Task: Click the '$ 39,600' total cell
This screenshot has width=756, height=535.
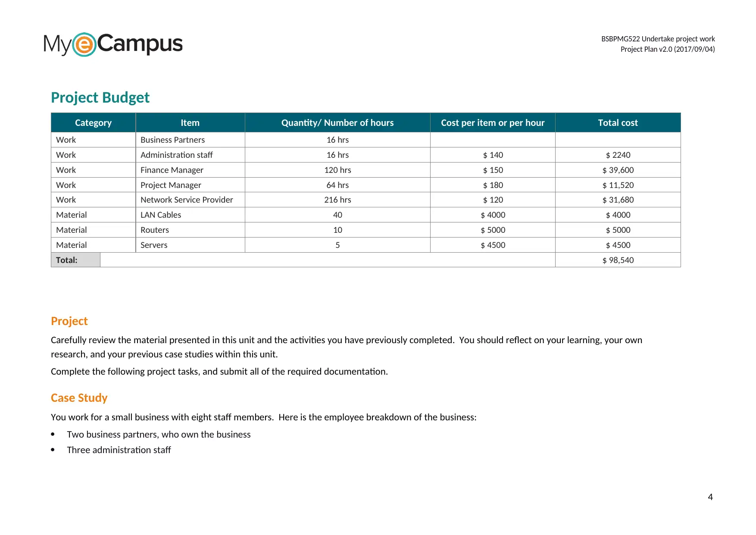Action: pos(618,170)
